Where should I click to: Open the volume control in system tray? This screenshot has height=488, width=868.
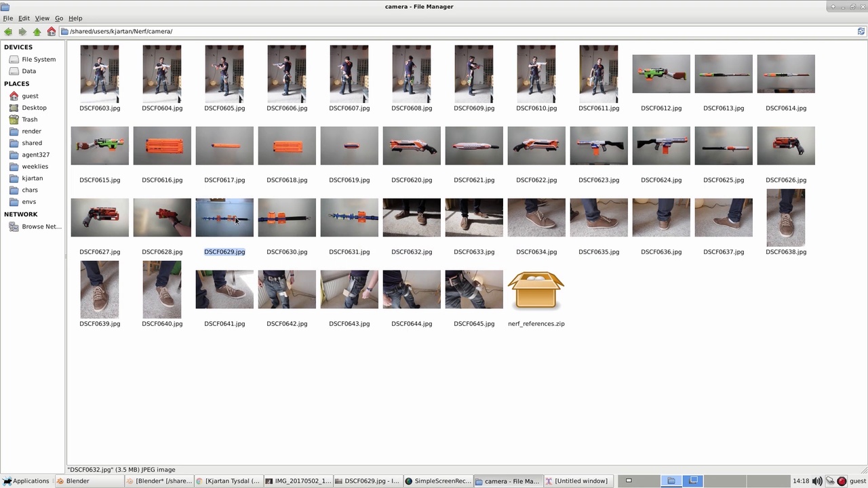coord(817,481)
